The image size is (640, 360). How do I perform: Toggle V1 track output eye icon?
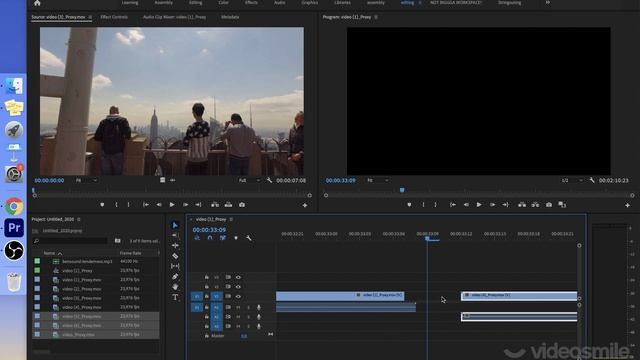coord(238,296)
